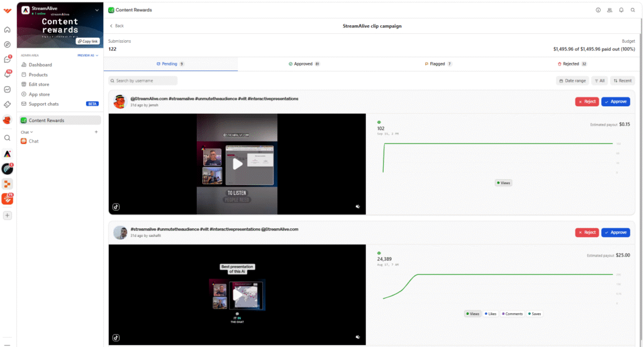Click the BETA badge beside Support chats
The image size is (644, 347).
point(92,104)
